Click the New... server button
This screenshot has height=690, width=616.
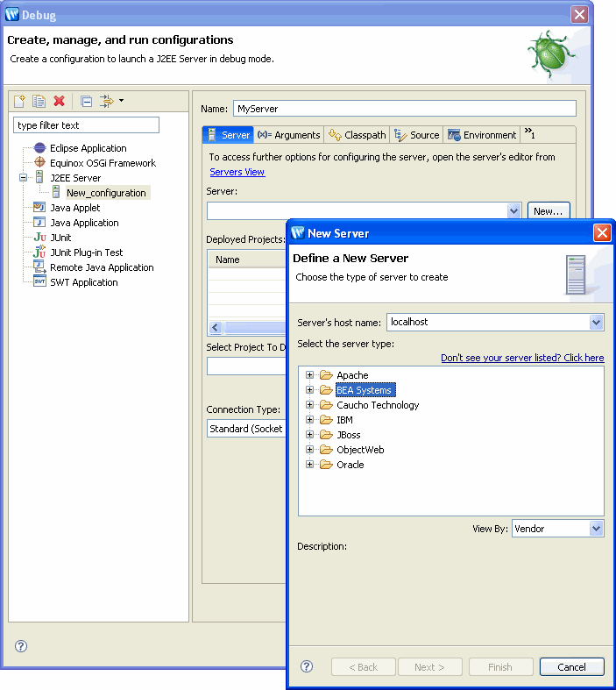tap(549, 211)
